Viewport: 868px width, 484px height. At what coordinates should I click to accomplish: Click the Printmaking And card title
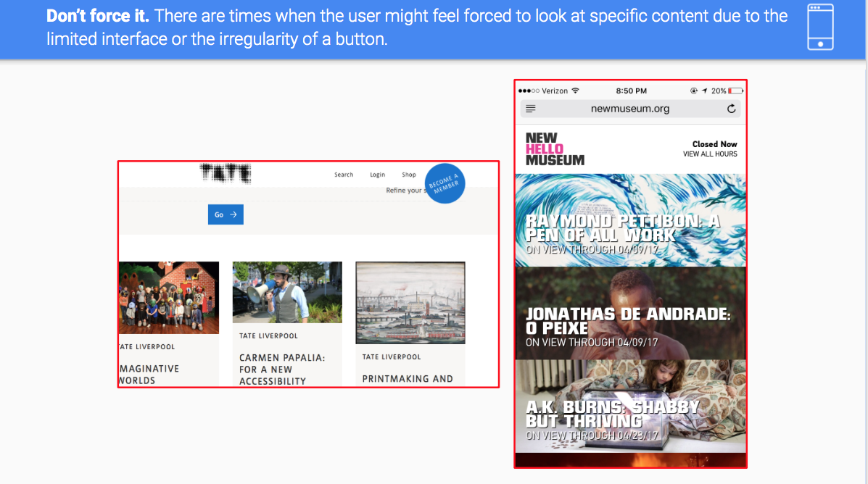pyautogui.click(x=408, y=379)
